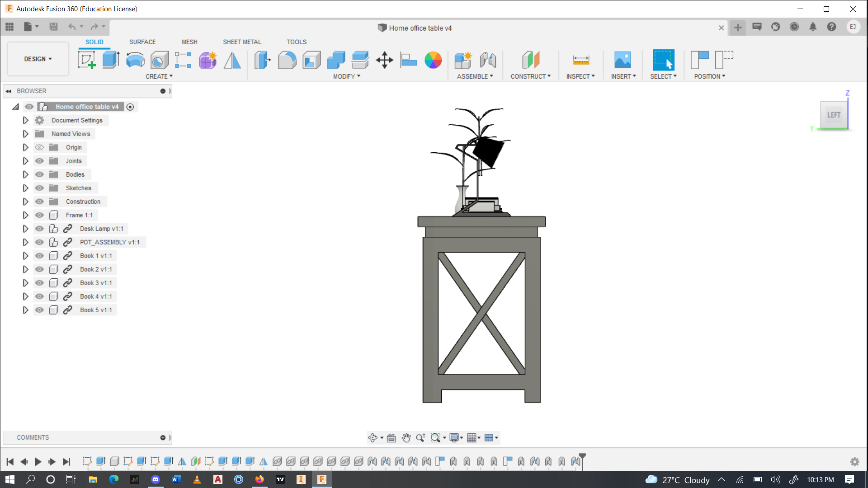The width and height of the screenshot is (868, 488).
Task: Open the Measure tool under Inspect
Action: 580,60
